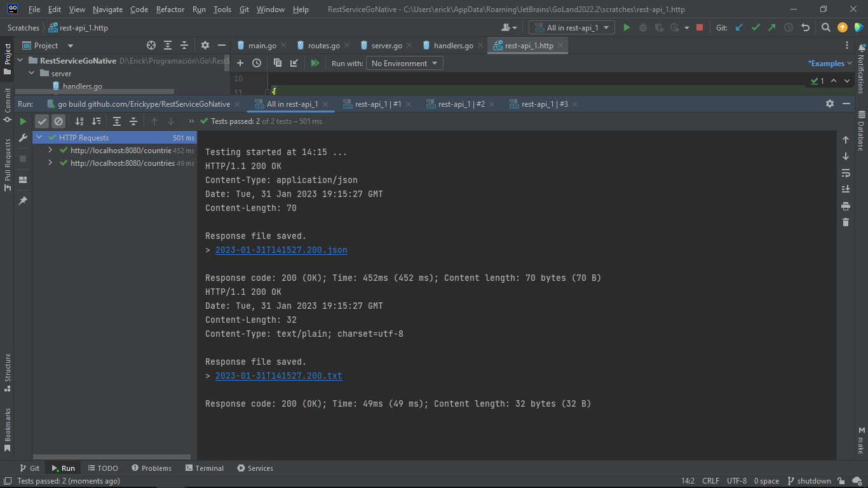This screenshot has height=488, width=868.
Task: Hide the Project panel with minus icon
Action: pyautogui.click(x=222, y=45)
